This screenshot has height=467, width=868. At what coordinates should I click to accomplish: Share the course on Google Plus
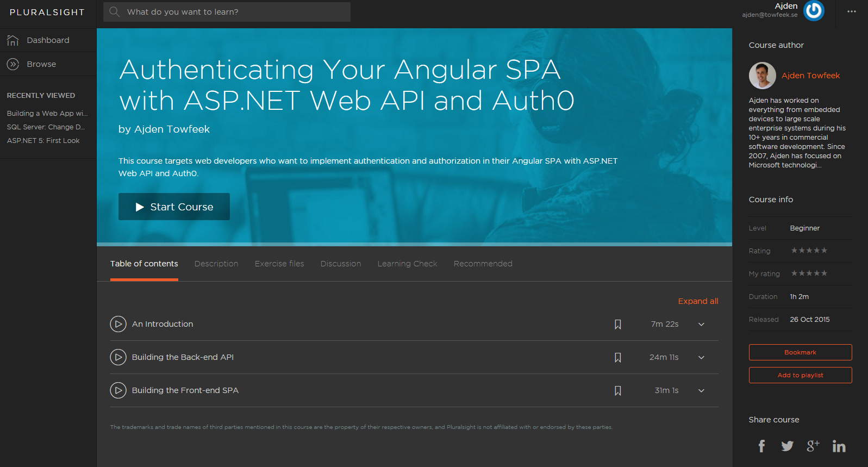tap(813, 446)
